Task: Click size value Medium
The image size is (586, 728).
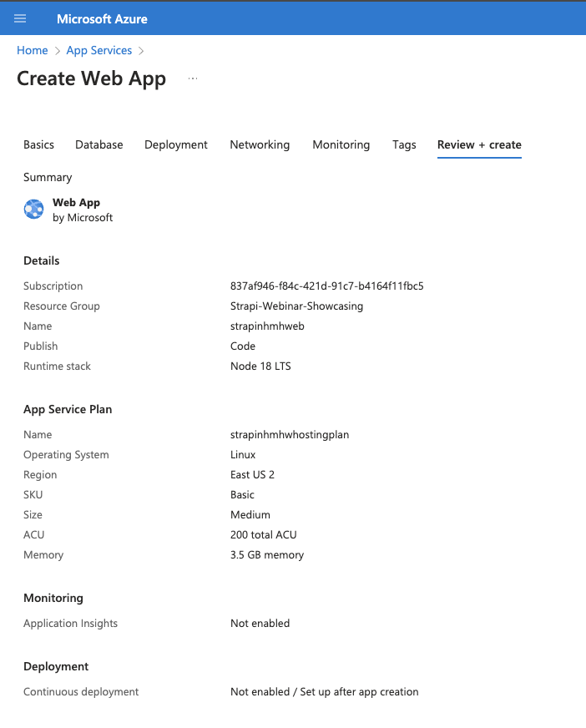Action: coord(250,514)
